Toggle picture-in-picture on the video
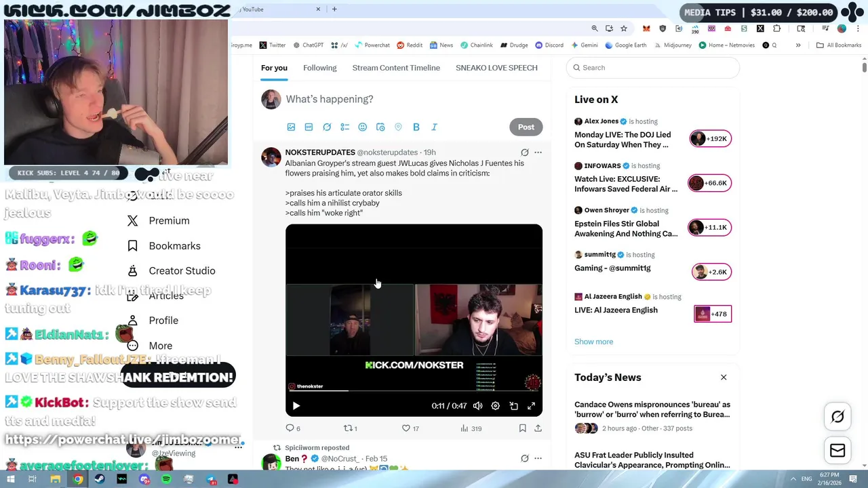868x488 pixels. coord(513,406)
